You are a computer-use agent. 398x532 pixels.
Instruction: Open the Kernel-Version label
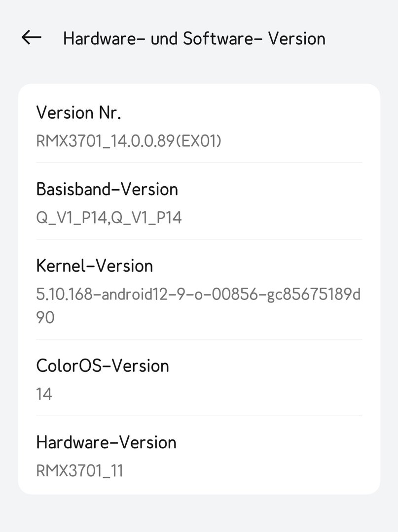coord(95,266)
